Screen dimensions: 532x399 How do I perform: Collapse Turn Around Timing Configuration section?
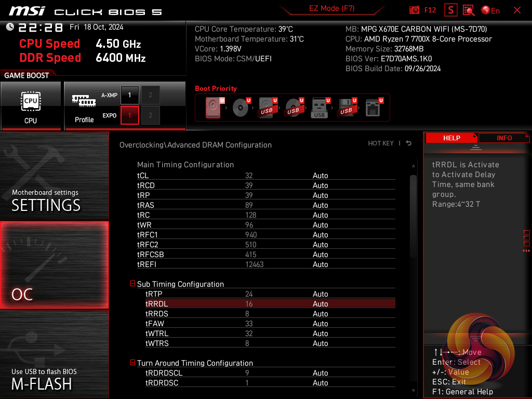coord(132,362)
